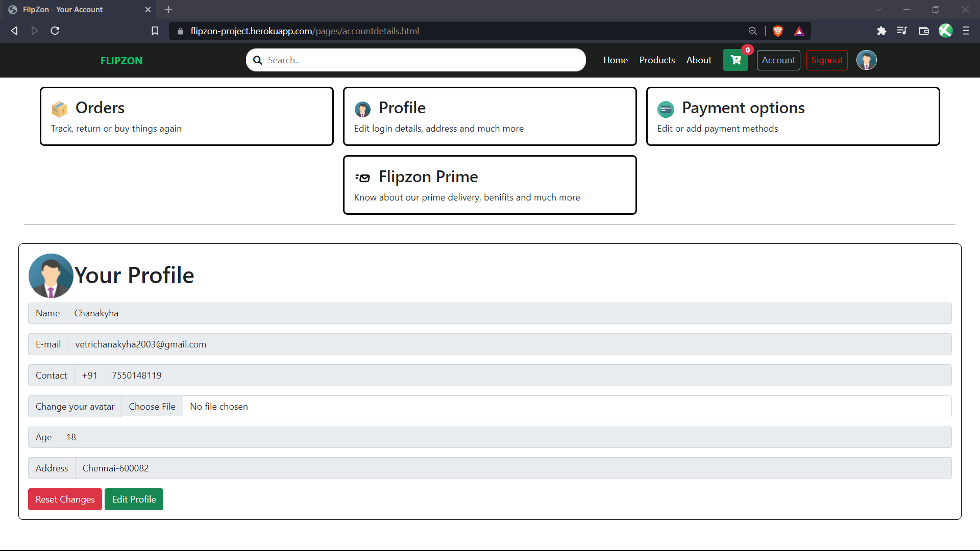Open the Flipzon Prime card

point(489,185)
